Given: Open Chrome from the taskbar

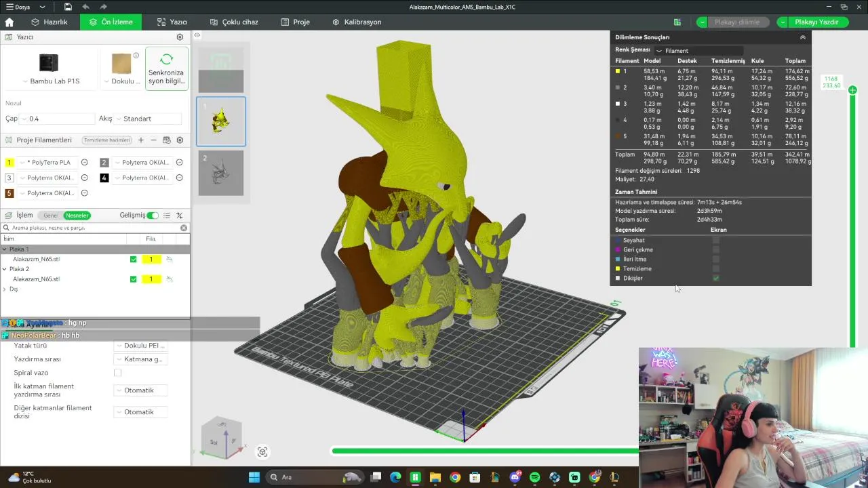Looking at the screenshot, I should pos(454,477).
